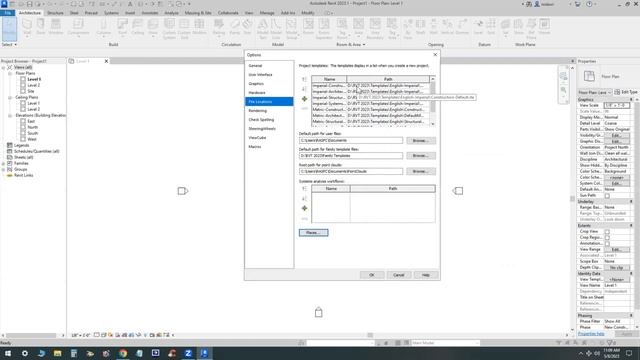Collapse Elevations node in Project Browser

pos(10,116)
